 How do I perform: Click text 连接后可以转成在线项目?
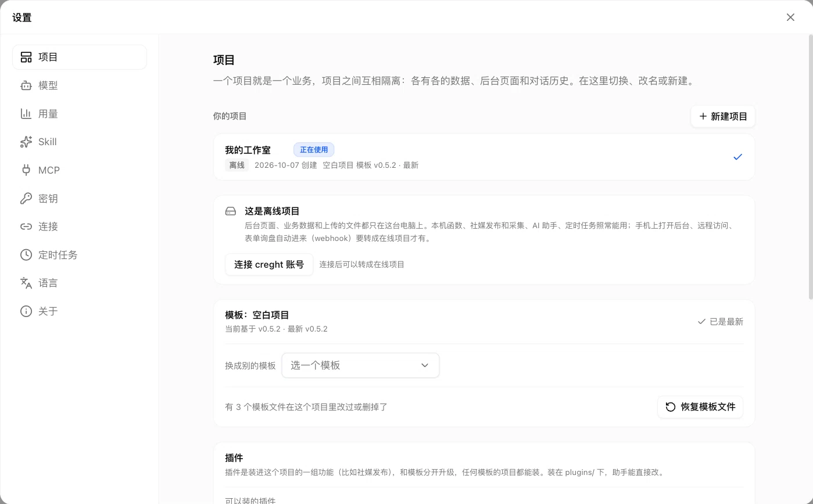[361, 264]
